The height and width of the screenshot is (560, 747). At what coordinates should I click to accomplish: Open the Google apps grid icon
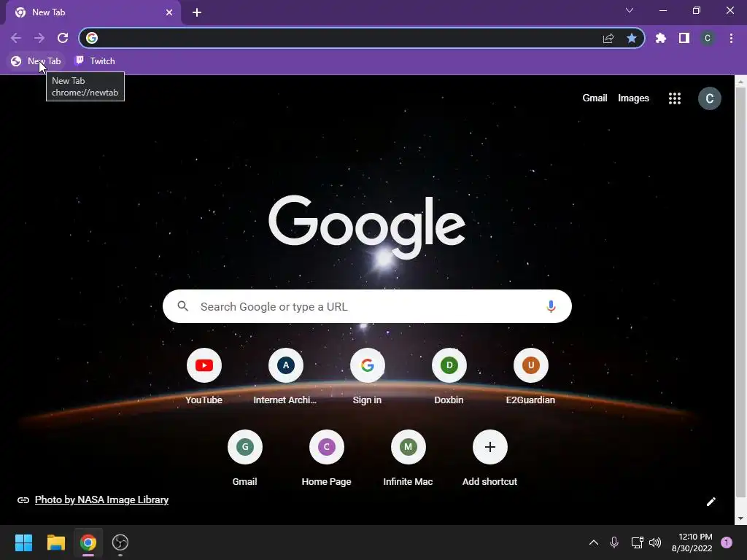pyautogui.click(x=675, y=98)
